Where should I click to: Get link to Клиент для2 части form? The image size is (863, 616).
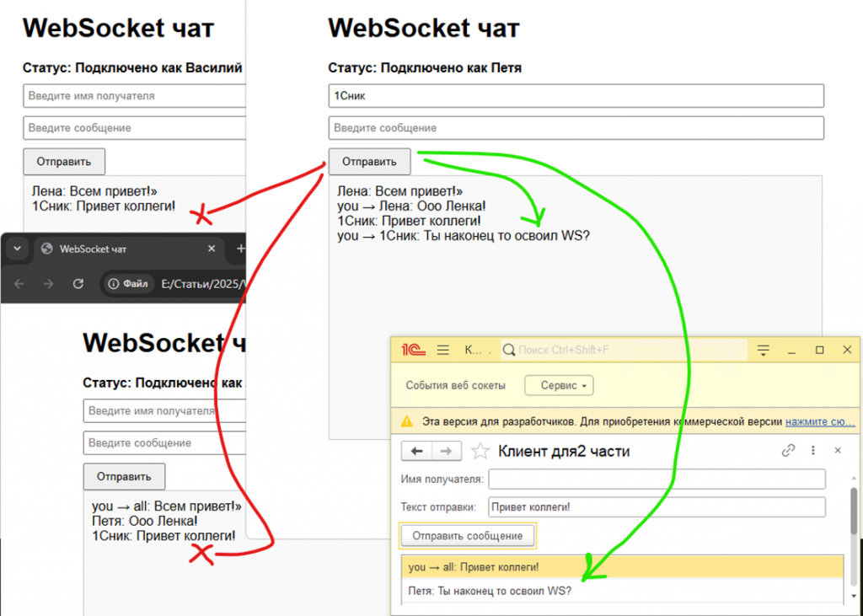[x=788, y=450]
